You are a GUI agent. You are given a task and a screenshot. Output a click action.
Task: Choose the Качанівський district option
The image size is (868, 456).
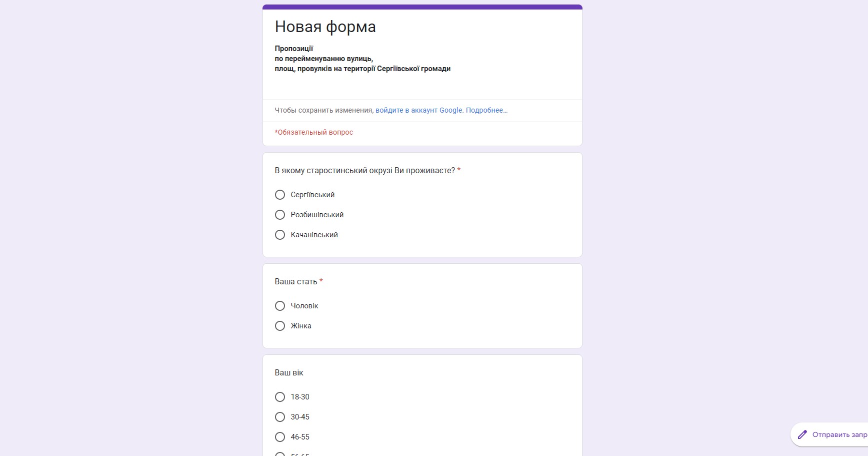[x=280, y=235]
